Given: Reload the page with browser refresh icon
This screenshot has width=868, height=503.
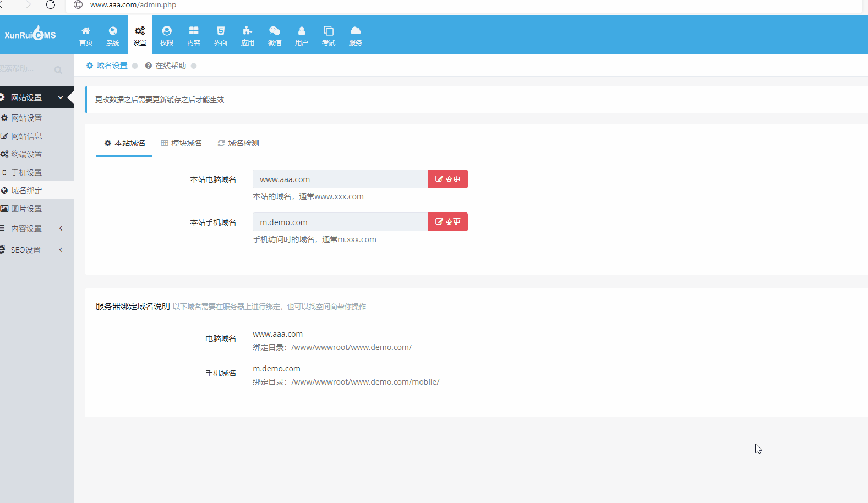Looking at the screenshot, I should pos(51,4).
